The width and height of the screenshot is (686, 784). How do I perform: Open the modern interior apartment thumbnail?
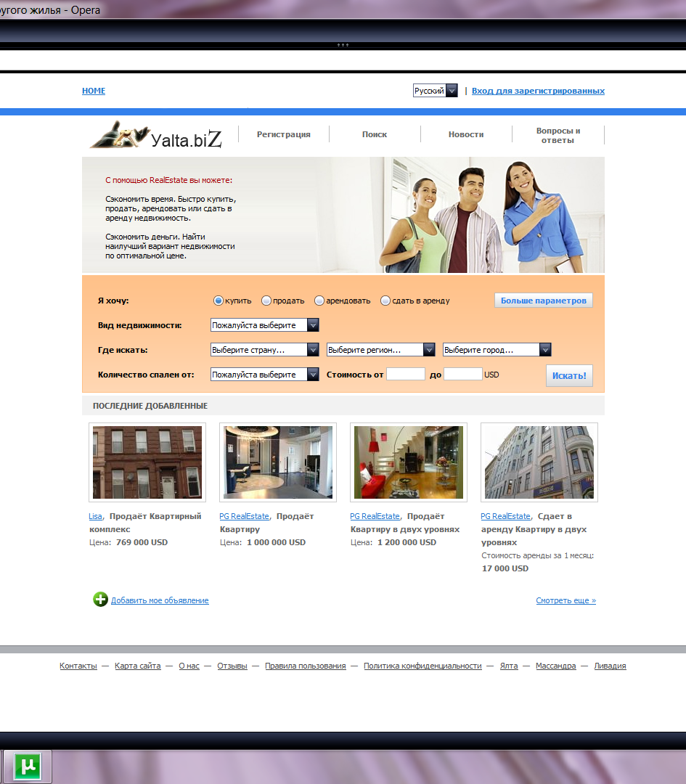coord(278,462)
